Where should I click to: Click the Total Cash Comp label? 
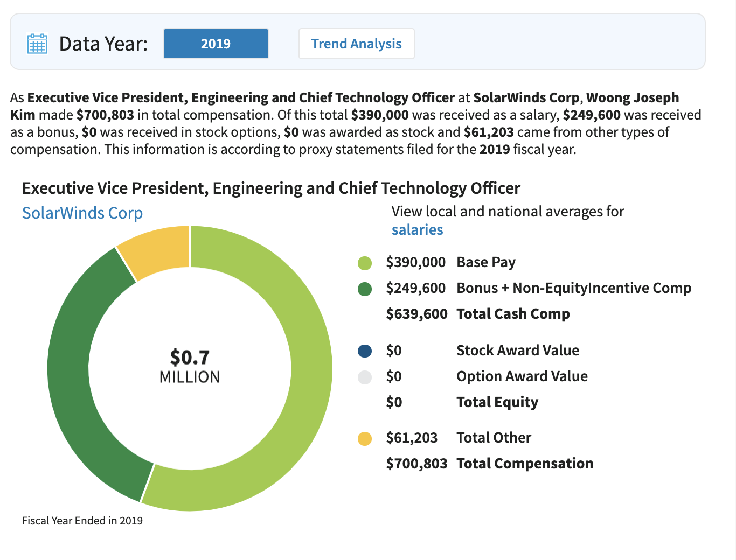click(513, 314)
